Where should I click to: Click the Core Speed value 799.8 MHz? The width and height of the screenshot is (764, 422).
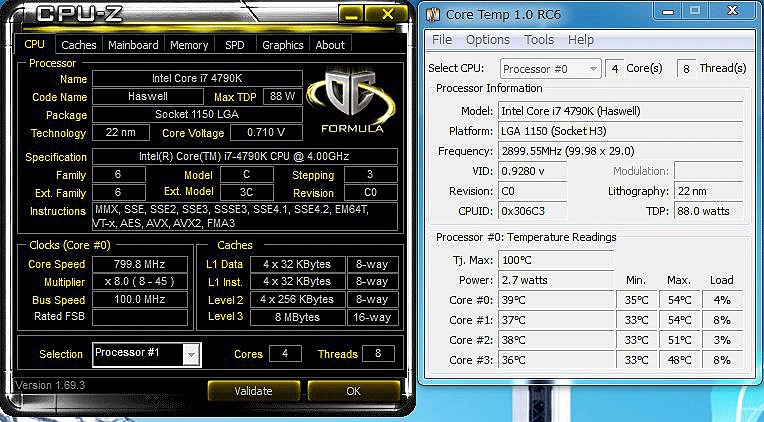click(140, 265)
